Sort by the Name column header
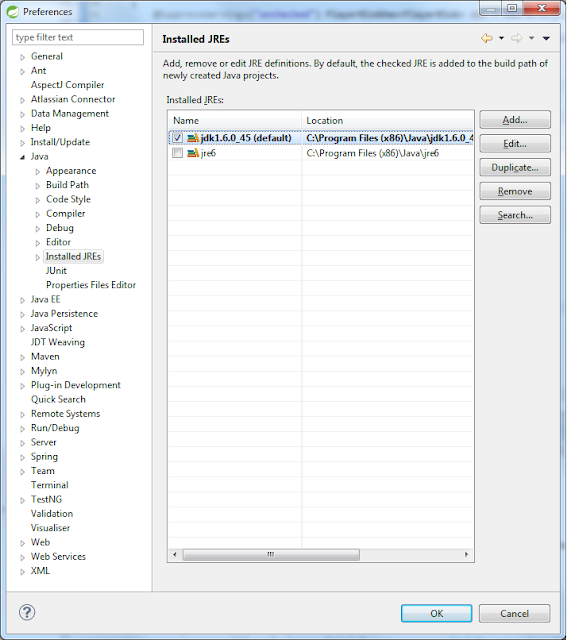The image size is (567, 640). 235,120
